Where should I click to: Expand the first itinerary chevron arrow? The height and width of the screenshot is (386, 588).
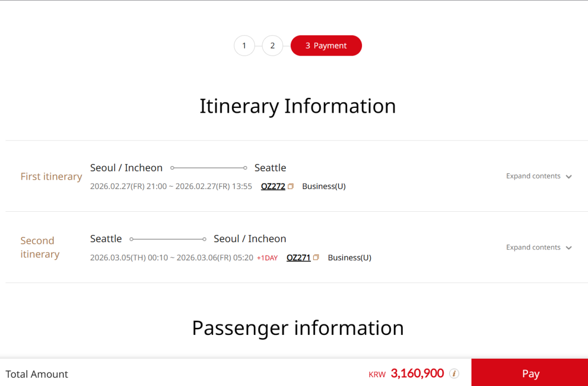pyautogui.click(x=568, y=177)
